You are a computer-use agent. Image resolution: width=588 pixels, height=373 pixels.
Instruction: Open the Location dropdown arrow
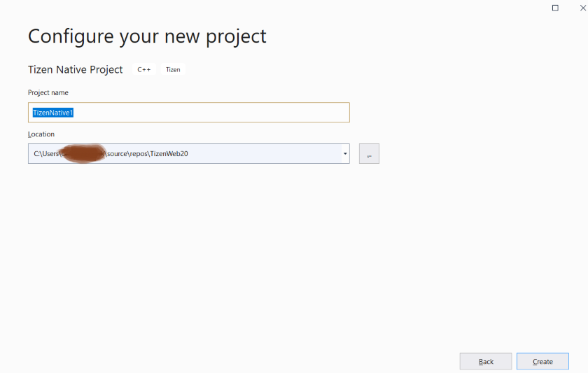coord(345,154)
